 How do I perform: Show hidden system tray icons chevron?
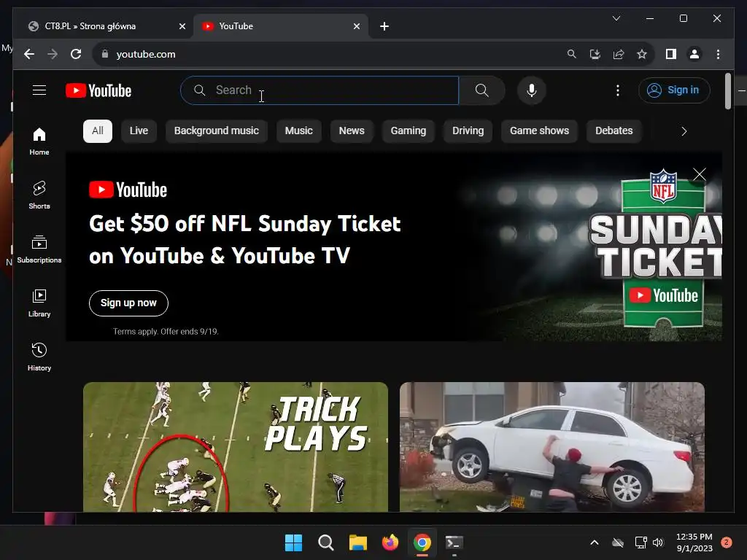[x=594, y=542]
